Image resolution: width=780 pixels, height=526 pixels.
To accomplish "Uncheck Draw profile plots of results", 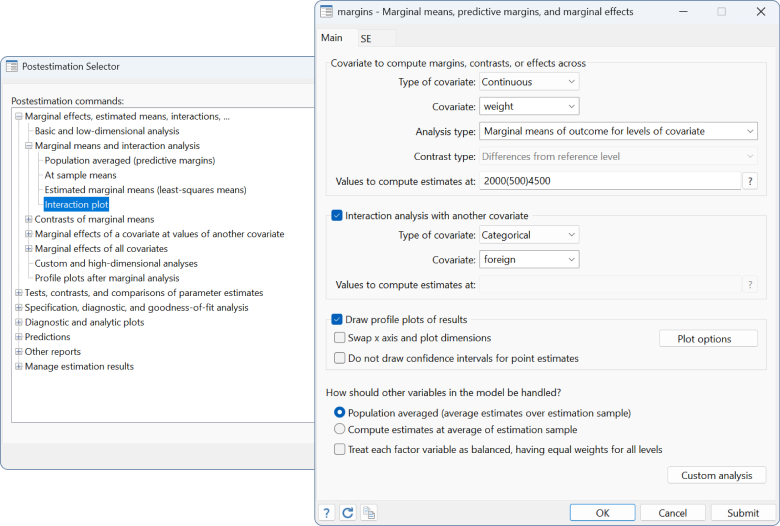I will click(337, 319).
